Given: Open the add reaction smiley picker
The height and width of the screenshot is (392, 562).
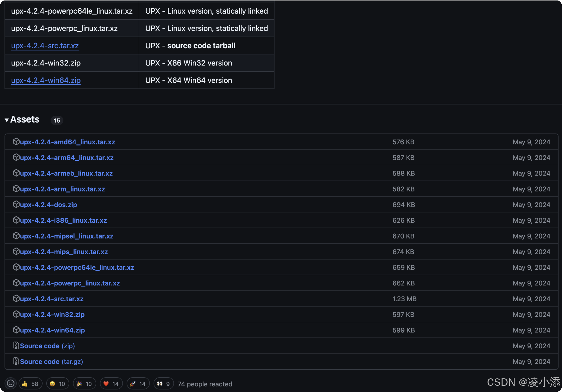Looking at the screenshot, I should (11, 383).
